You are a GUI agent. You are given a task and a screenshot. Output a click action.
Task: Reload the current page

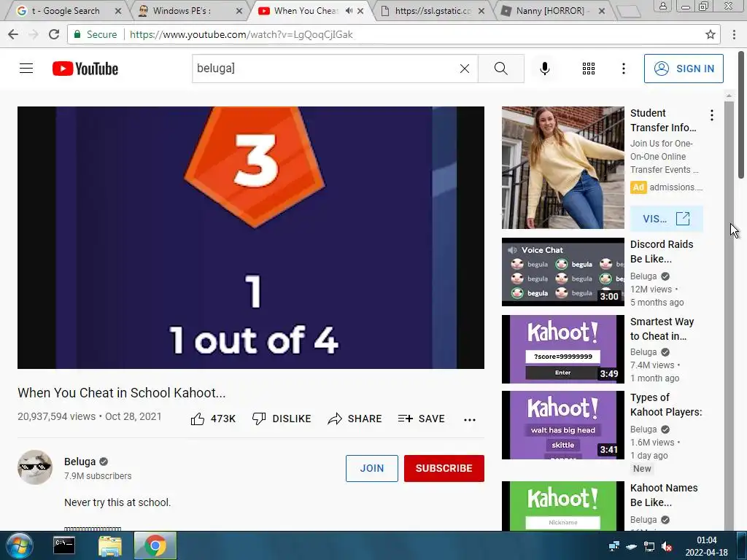coord(54,34)
